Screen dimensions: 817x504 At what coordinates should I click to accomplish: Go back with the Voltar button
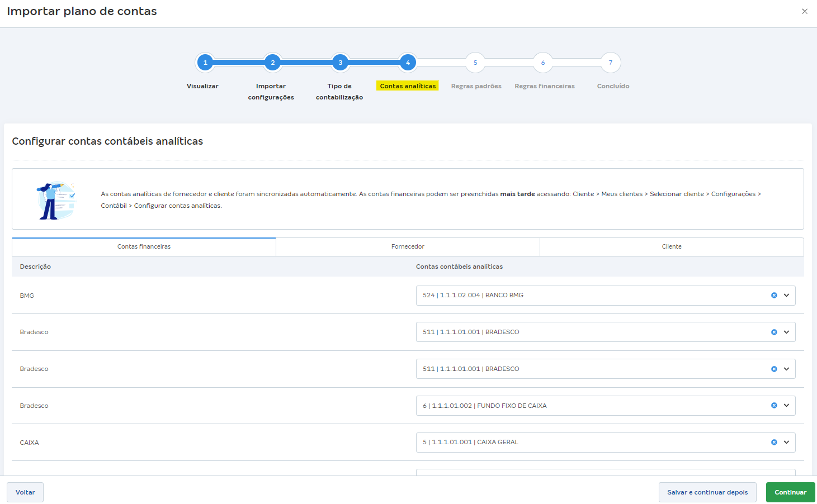(x=25, y=492)
